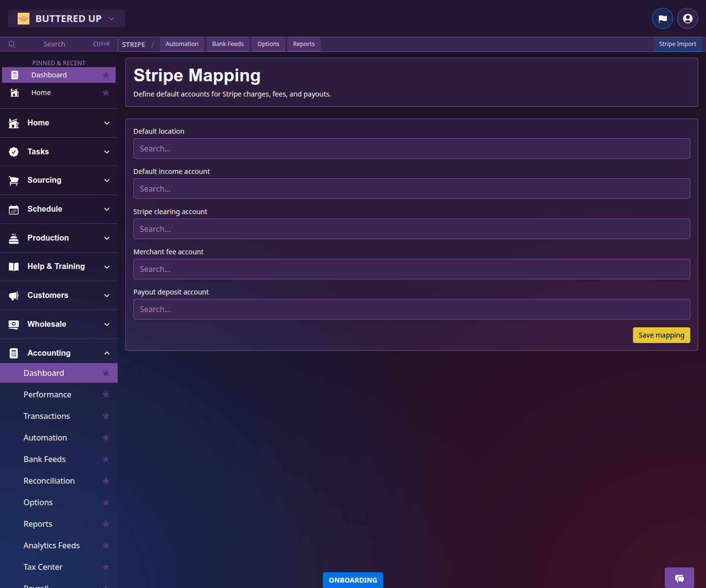Switch to the Bank Feeds tab

point(227,44)
